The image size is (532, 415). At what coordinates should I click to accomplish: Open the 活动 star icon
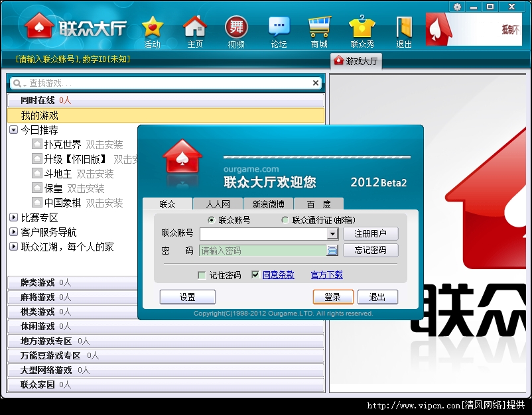[x=153, y=32]
